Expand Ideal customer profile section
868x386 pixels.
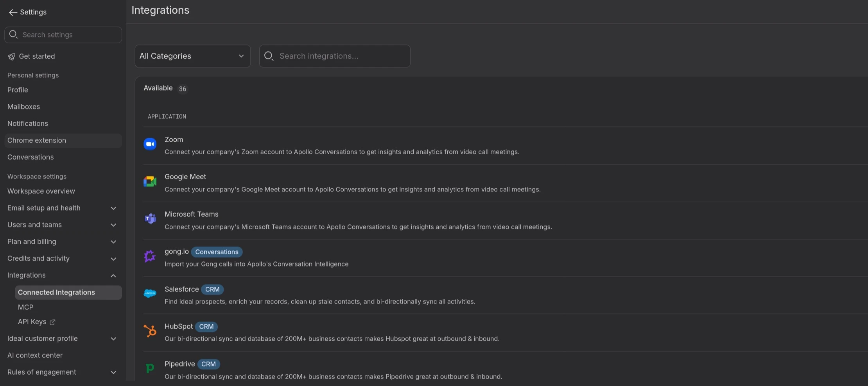(x=113, y=339)
